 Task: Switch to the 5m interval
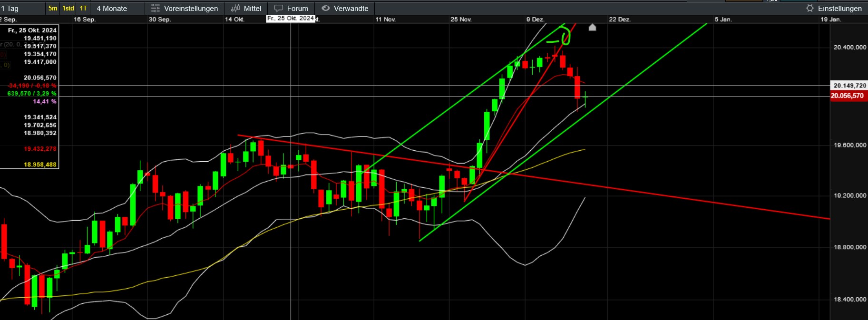pyautogui.click(x=53, y=9)
